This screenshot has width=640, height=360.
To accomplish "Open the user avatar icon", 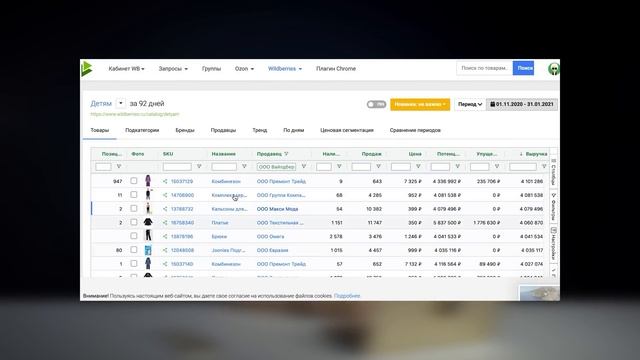I will (x=553, y=69).
